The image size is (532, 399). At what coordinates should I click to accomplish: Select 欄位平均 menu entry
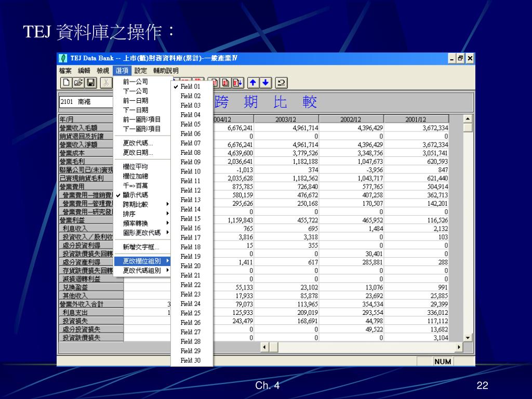coord(142,167)
